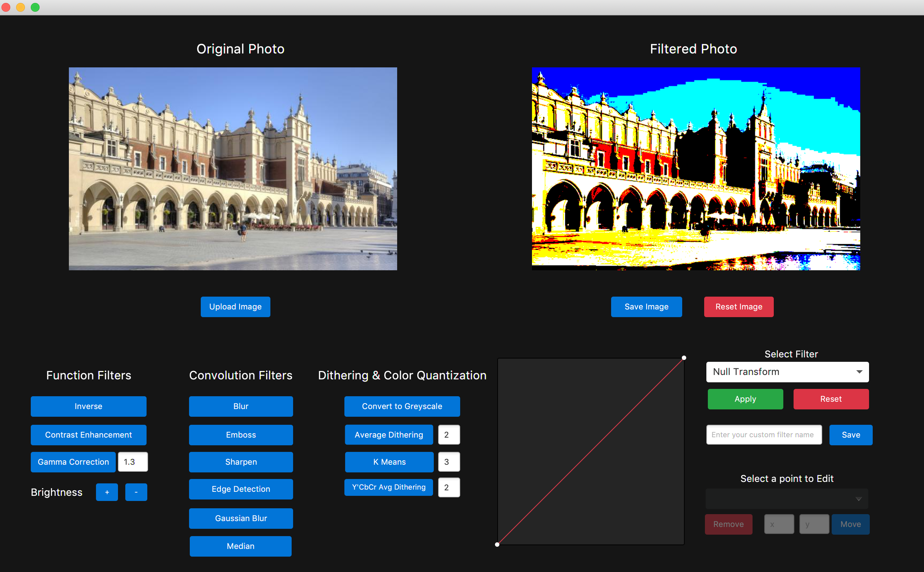Click the Remove point button

728,524
